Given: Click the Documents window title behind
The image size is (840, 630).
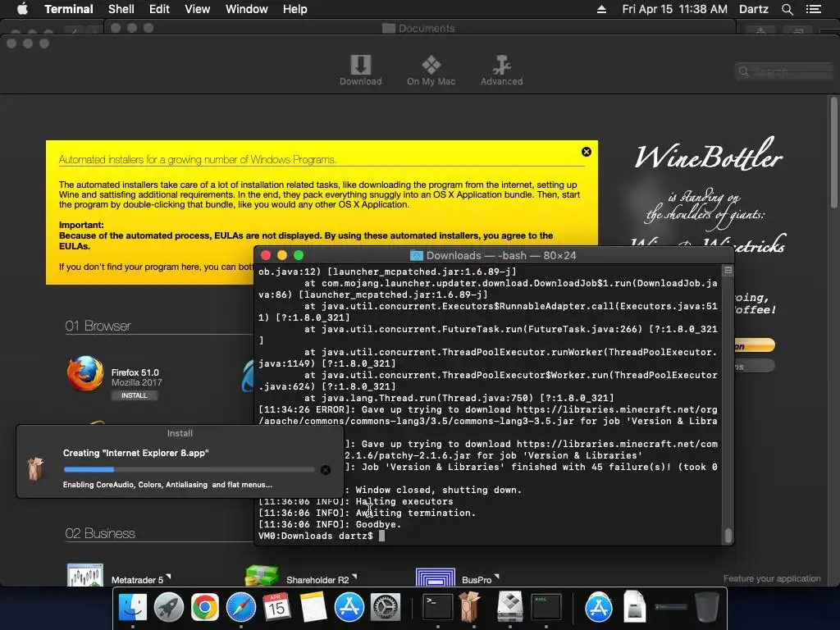Looking at the screenshot, I should click(427, 28).
